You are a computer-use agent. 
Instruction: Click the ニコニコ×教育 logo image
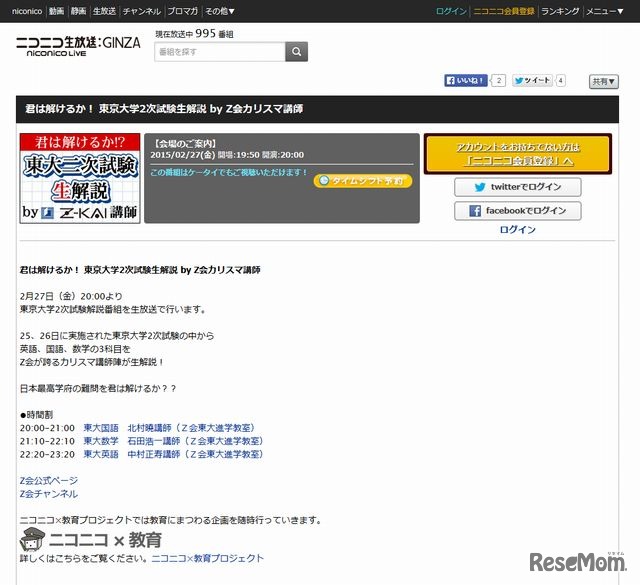coord(91,540)
